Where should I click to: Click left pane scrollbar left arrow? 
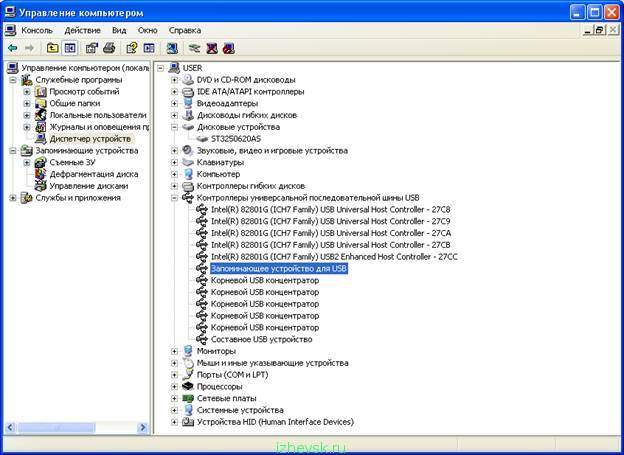pos(10,428)
